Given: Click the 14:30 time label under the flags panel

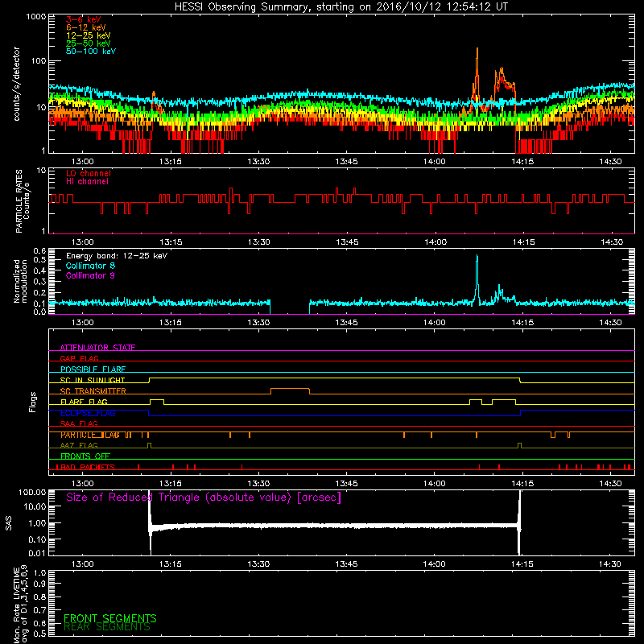Looking at the screenshot, I should 610,484.
